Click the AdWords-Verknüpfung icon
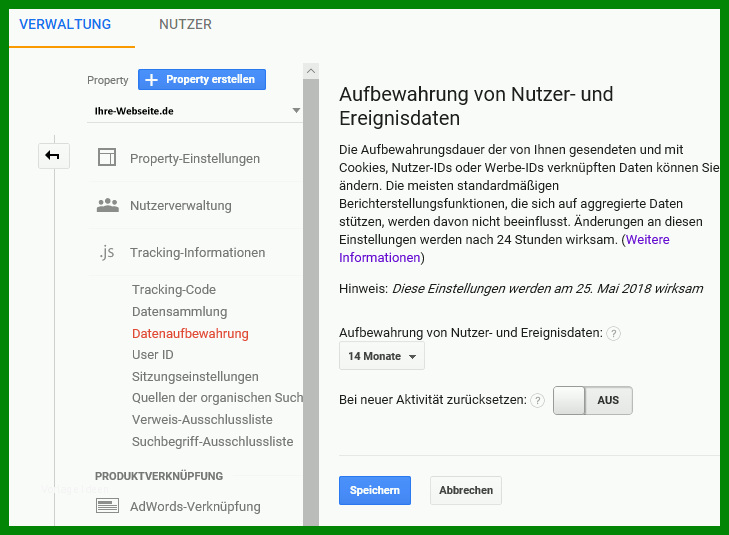This screenshot has height=535, width=729. click(x=107, y=506)
